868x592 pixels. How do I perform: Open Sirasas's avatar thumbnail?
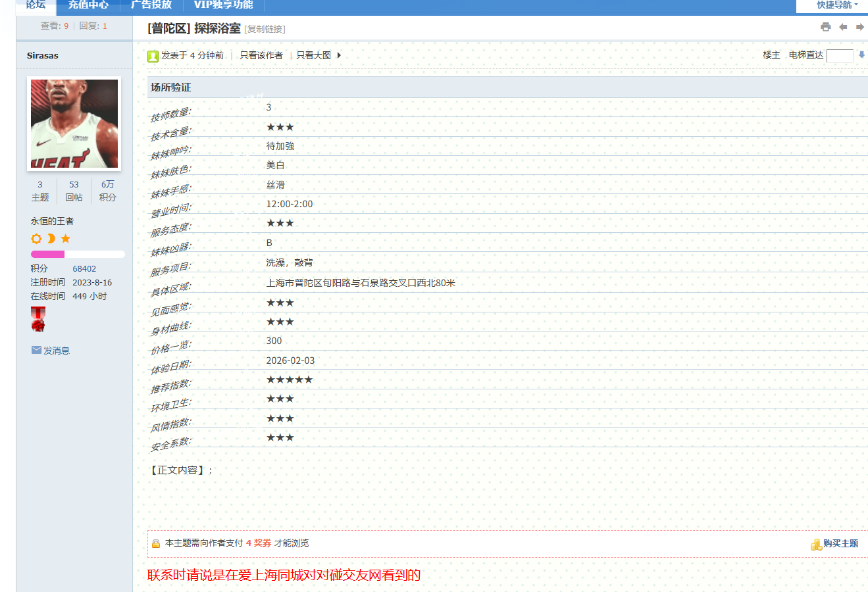coord(74,124)
